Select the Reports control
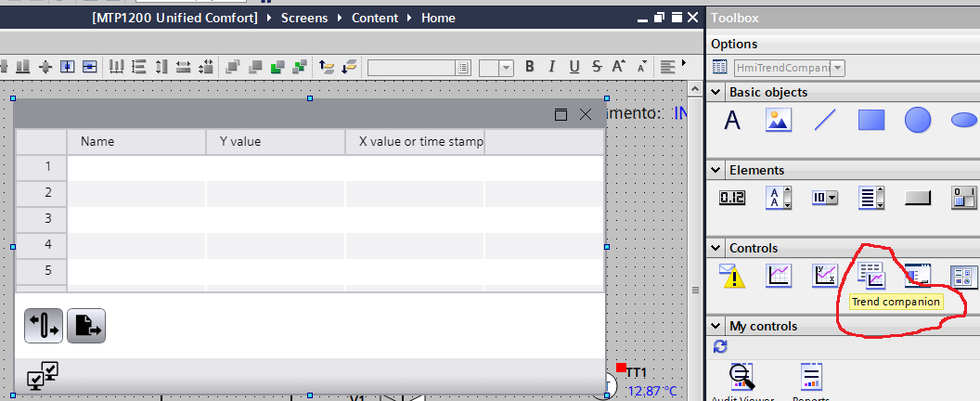Viewport: 980px width, 401px height. 810,377
